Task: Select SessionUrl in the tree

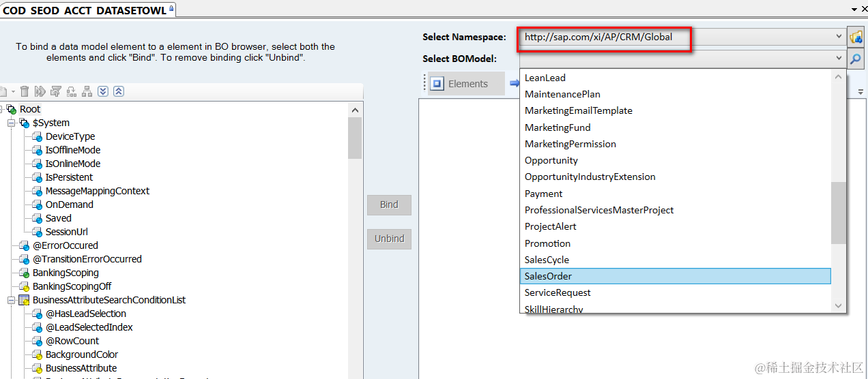Action: pyautogui.click(x=67, y=232)
